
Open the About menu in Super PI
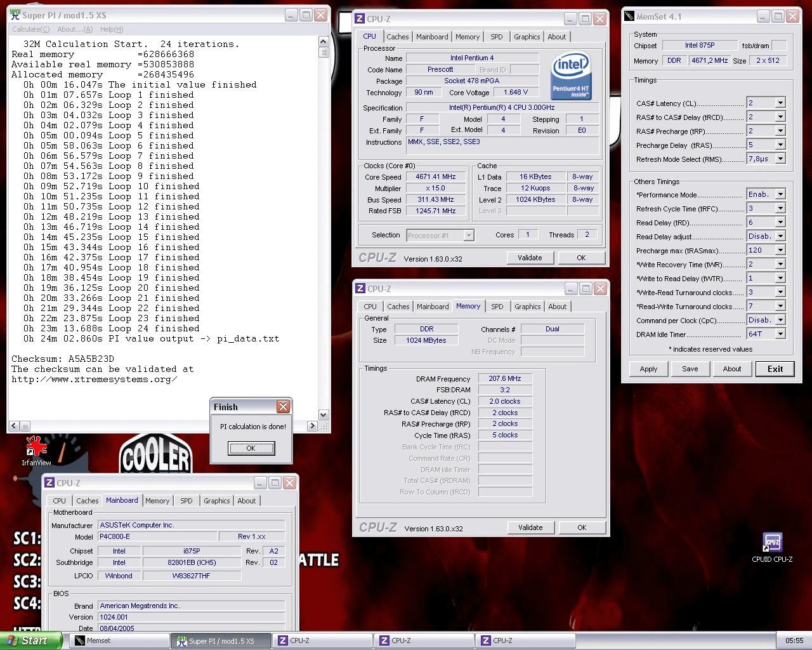coord(75,29)
